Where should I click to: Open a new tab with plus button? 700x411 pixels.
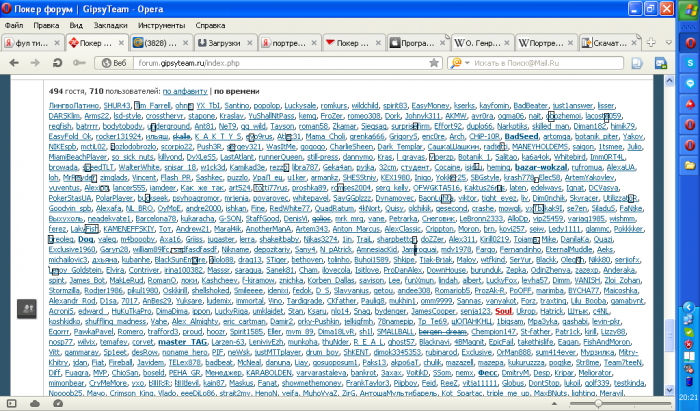pos(651,43)
